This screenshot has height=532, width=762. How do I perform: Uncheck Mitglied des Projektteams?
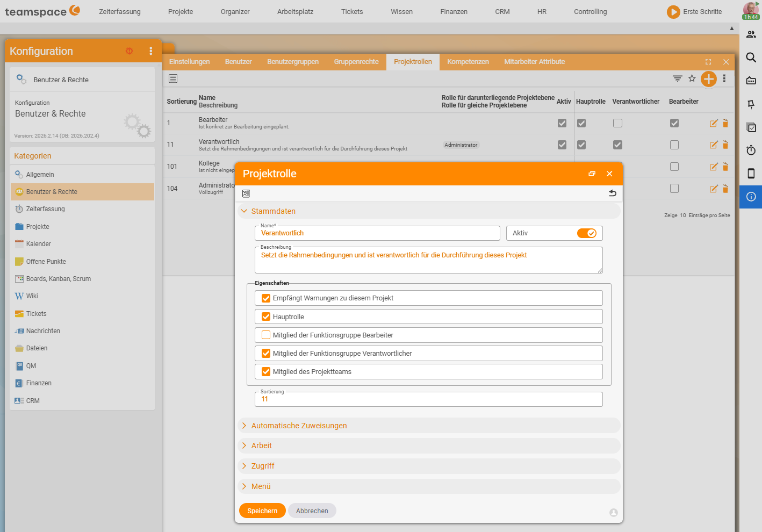[x=266, y=371]
